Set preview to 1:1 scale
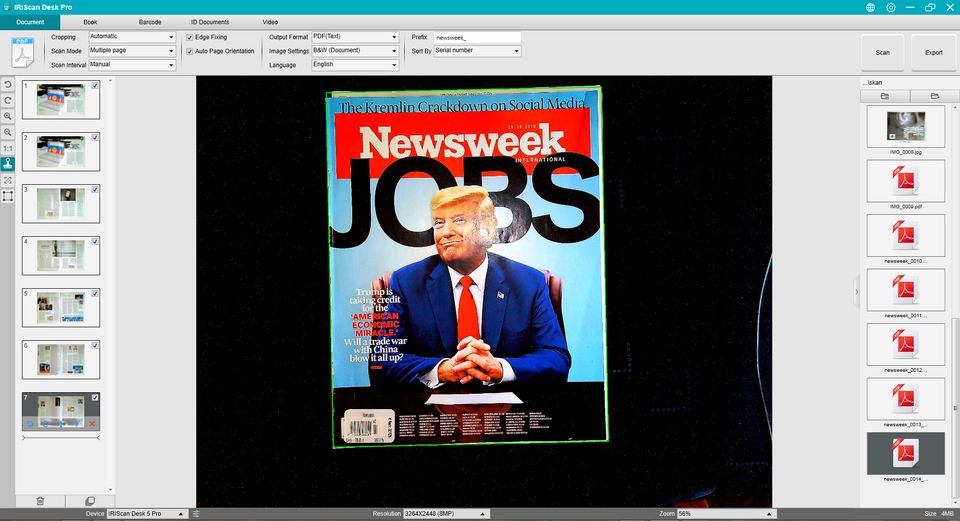 pos(7,148)
